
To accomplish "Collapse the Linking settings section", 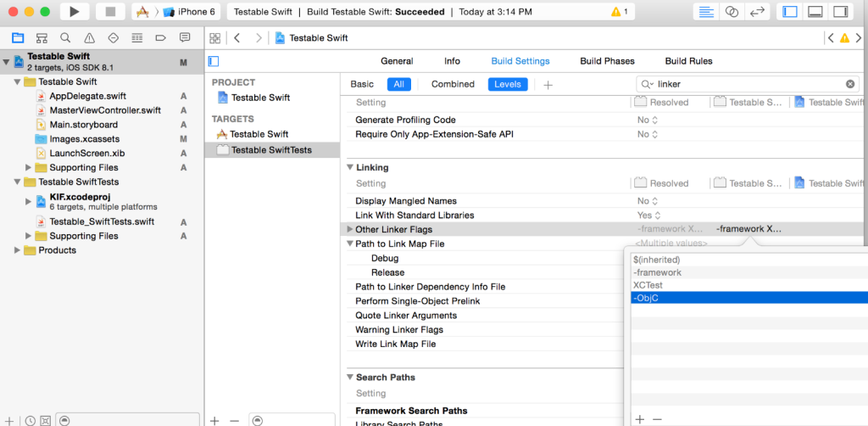I will (x=350, y=167).
